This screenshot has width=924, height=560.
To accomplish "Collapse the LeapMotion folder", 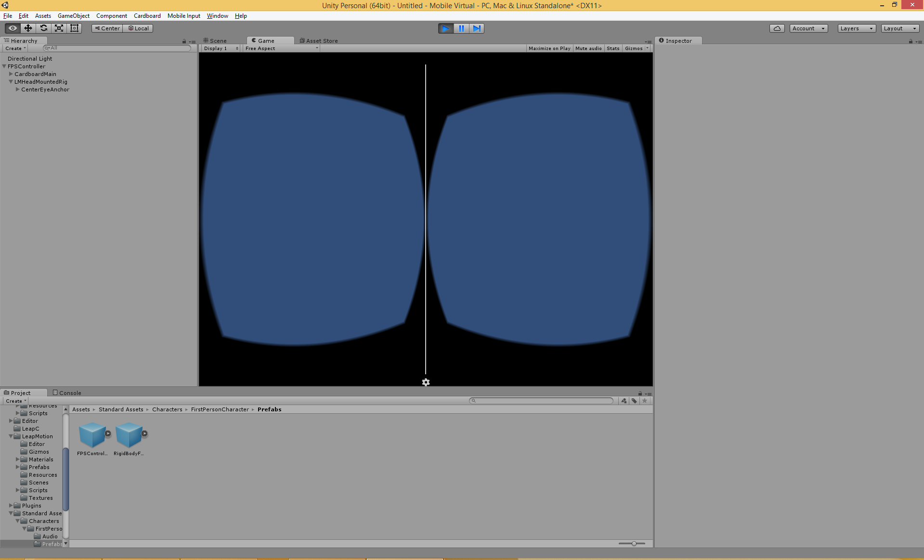I will point(11,436).
